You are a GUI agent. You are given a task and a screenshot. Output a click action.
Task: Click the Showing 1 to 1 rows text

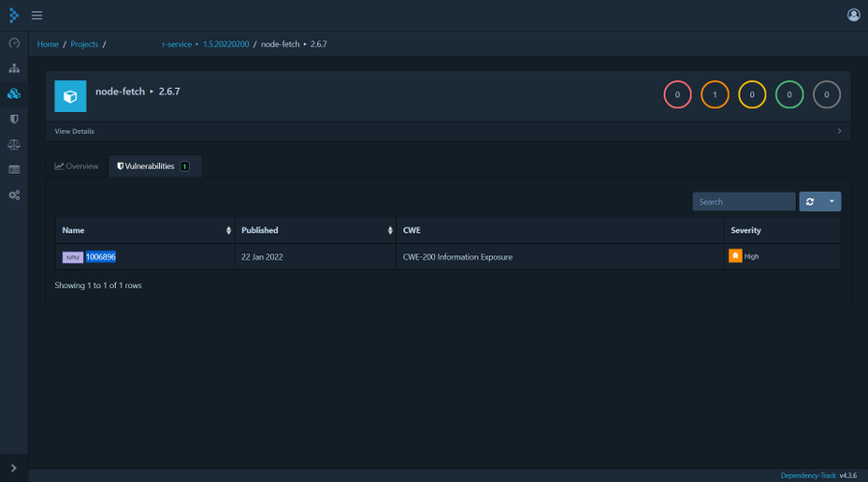coord(98,285)
